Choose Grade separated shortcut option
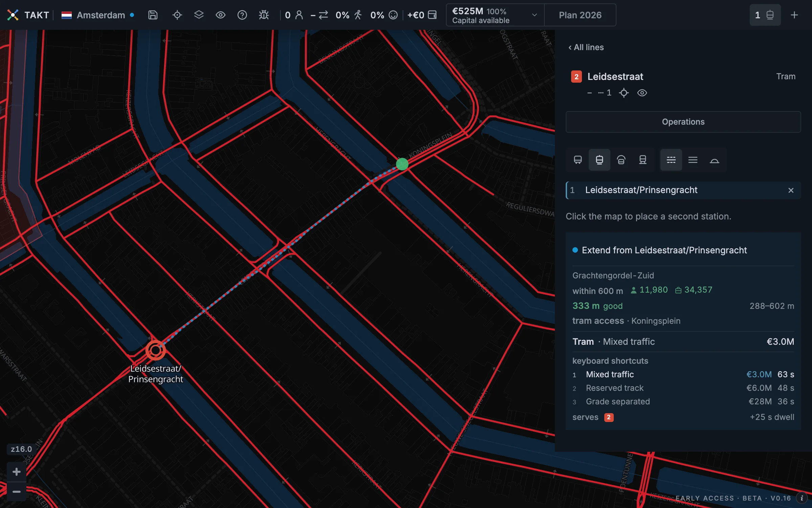This screenshot has width=812, height=508. (683, 402)
